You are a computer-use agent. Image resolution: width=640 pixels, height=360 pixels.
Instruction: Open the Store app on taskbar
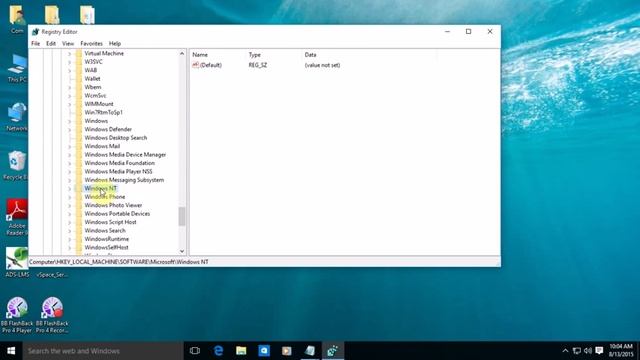click(264, 351)
